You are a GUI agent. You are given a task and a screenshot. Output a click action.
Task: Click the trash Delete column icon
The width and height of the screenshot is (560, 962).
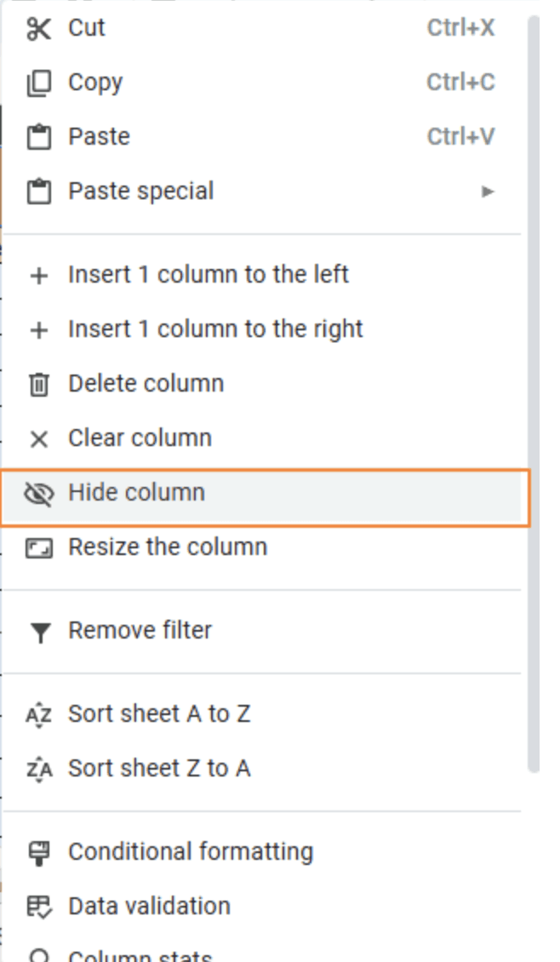click(x=39, y=385)
